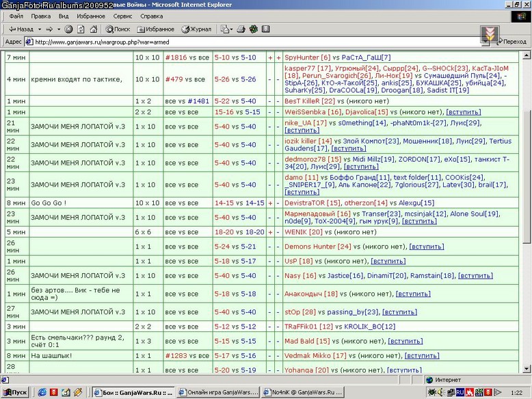Click вступить in the UsP [18] row
Image resolution: width=532 pixels, height=399 pixels.
[x=388, y=261]
